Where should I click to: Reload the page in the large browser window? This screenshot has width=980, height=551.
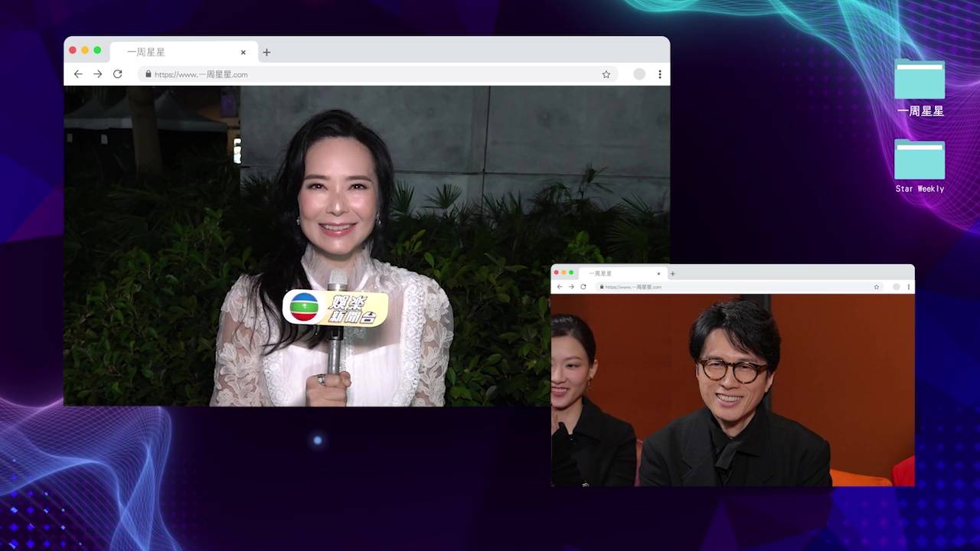pyautogui.click(x=117, y=74)
